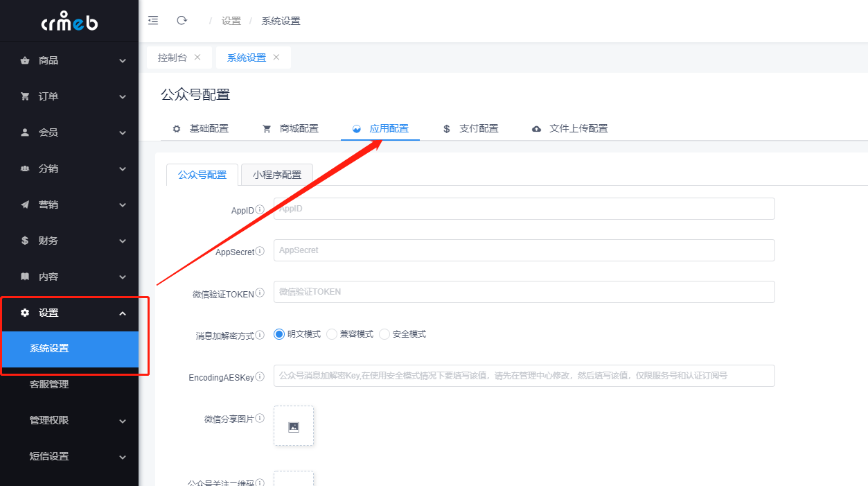Click the info icon next to AppSecret

[260, 251]
